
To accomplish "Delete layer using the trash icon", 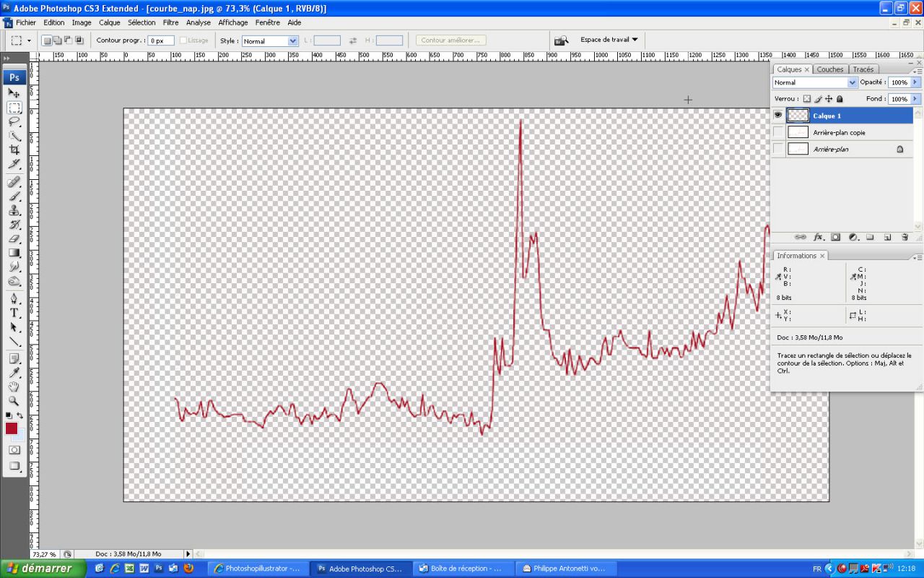I will coord(905,237).
